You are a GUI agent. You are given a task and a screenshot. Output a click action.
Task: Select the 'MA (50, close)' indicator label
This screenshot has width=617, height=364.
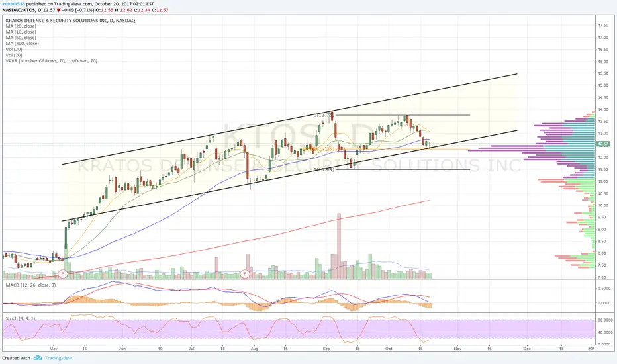[x=21, y=38]
